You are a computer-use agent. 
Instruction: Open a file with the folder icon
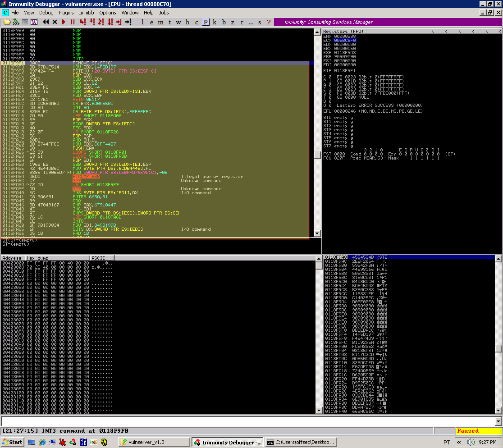click(x=7, y=22)
